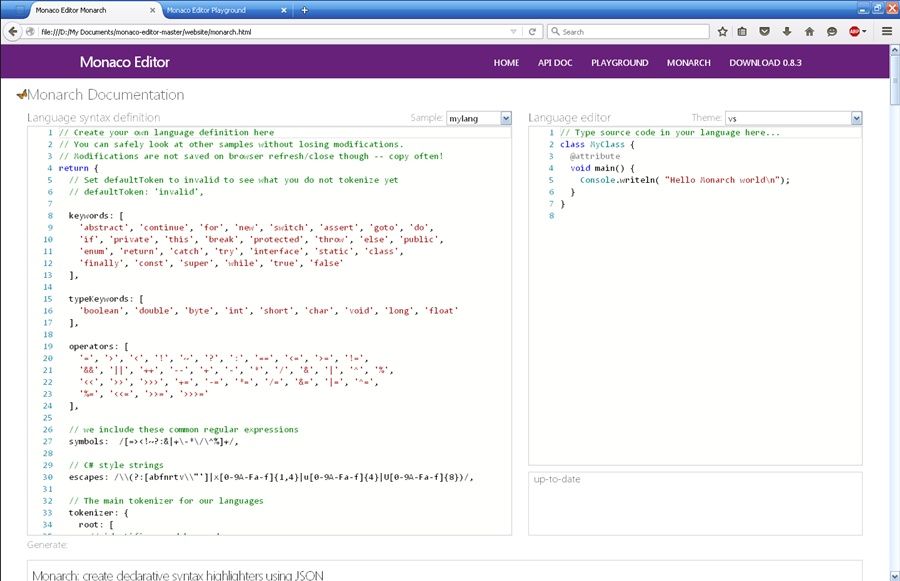Open the chat bubble icon in toolbar
This screenshot has height=581, width=900.
tap(832, 32)
